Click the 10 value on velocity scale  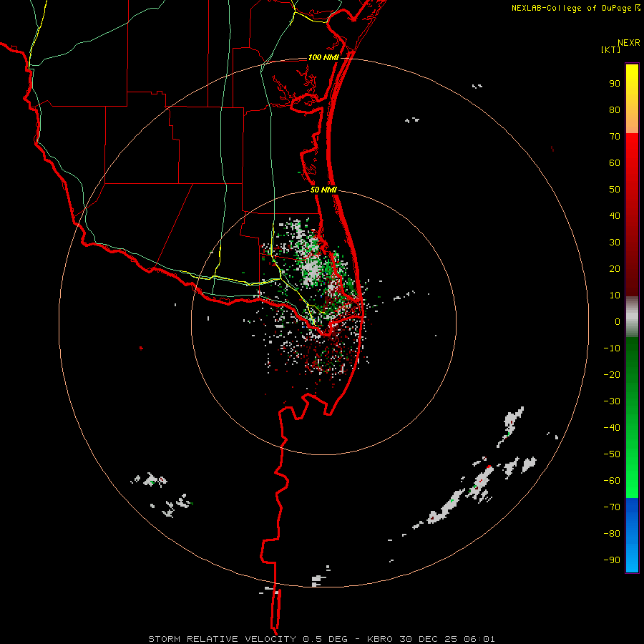pos(615,296)
